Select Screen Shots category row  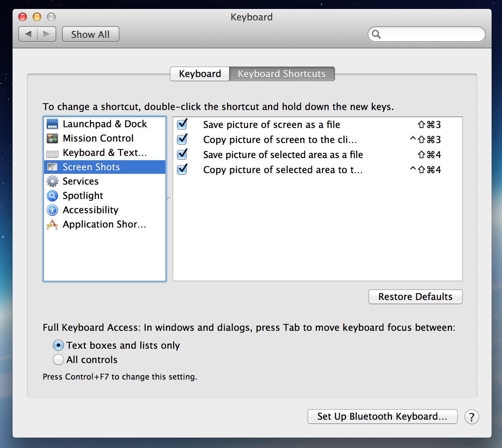pyautogui.click(x=105, y=167)
